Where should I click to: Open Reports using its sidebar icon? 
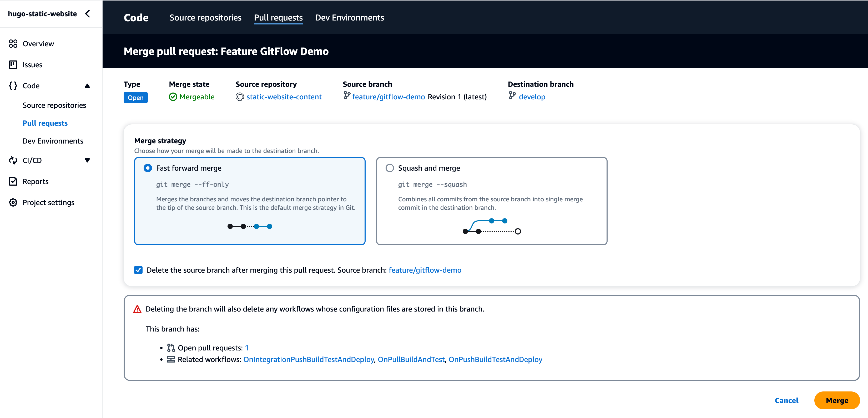point(13,181)
